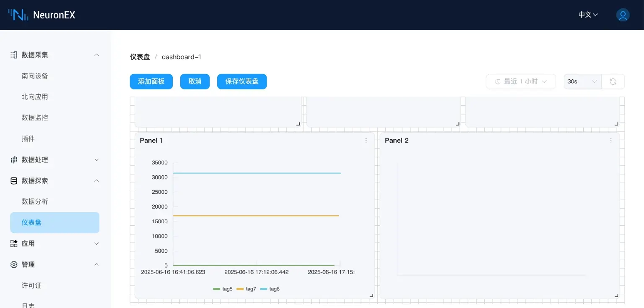This screenshot has height=308, width=644.
Task: Open 数据分析 in the sidebar
Action: coord(35,201)
